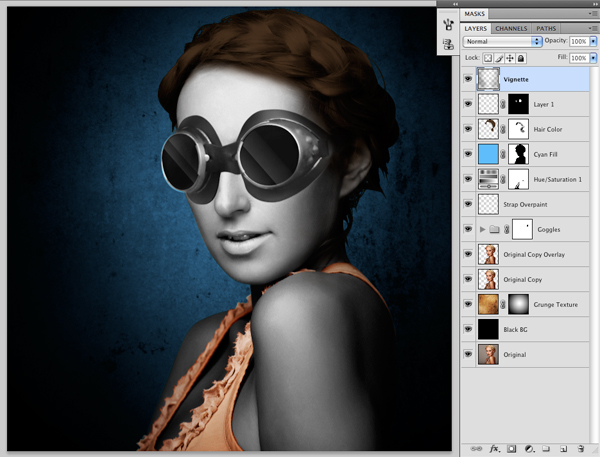Click the link layers chain icon
The height and width of the screenshot is (457, 600).
[476, 449]
